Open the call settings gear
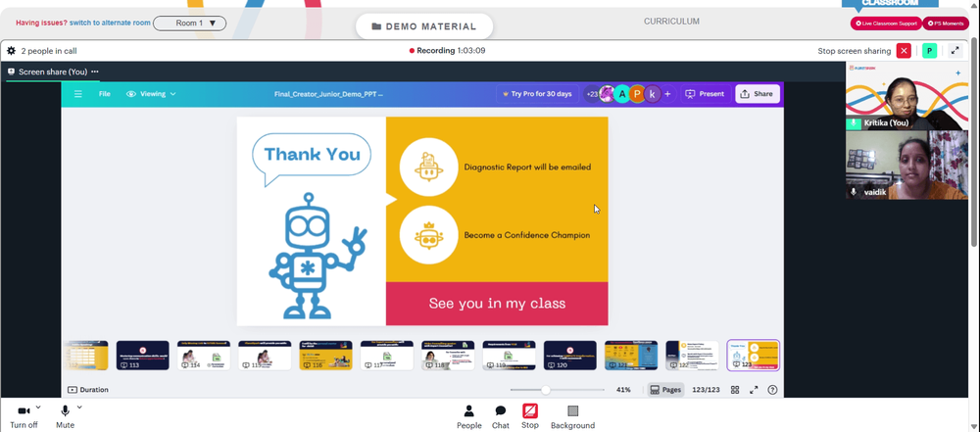 tap(11, 51)
